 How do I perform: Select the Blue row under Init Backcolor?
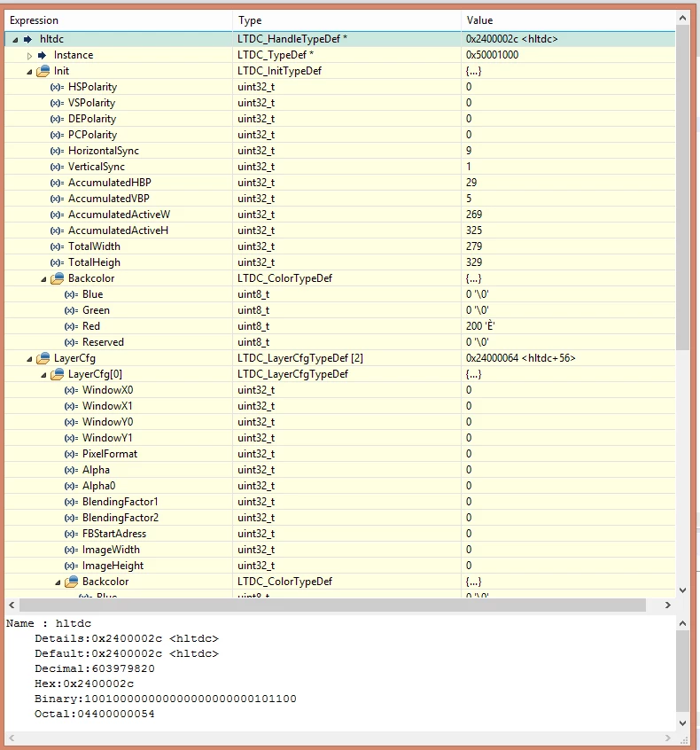(x=340, y=294)
